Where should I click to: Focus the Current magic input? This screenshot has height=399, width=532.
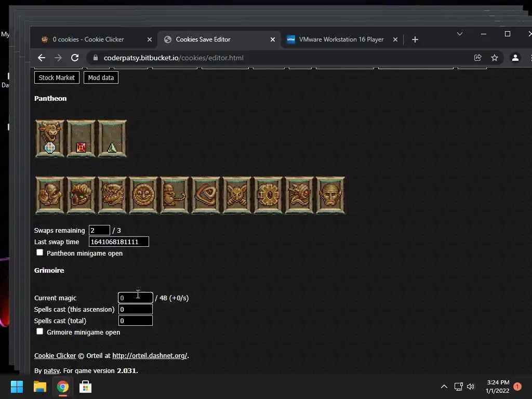pos(136,298)
